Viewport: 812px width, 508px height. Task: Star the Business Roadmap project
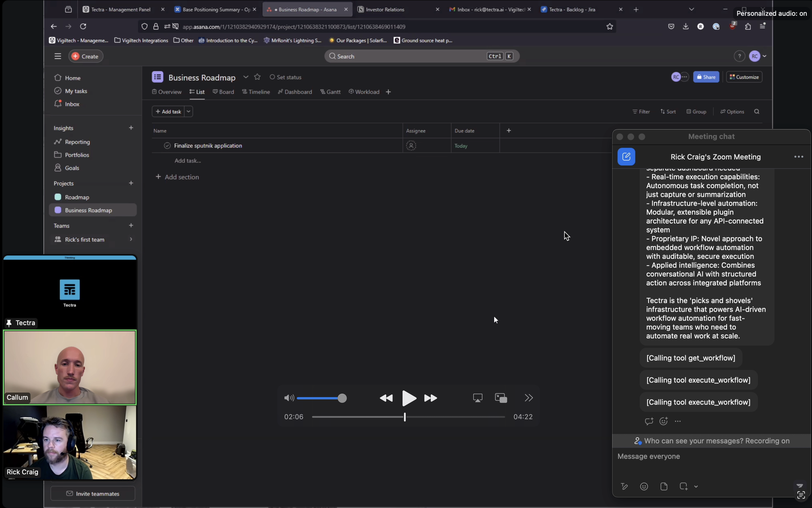[257, 77]
